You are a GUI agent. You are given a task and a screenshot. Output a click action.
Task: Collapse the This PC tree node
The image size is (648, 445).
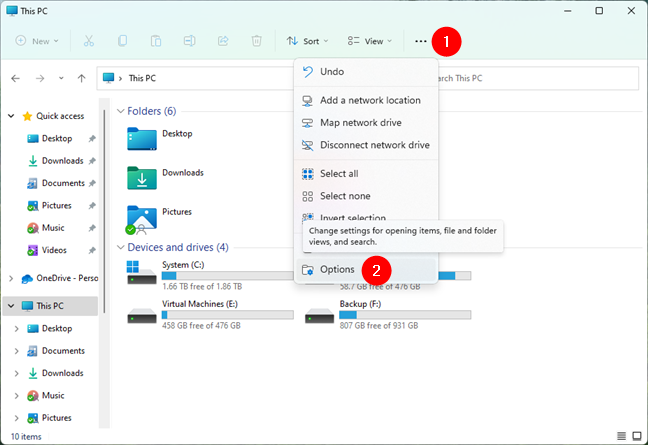point(11,306)
